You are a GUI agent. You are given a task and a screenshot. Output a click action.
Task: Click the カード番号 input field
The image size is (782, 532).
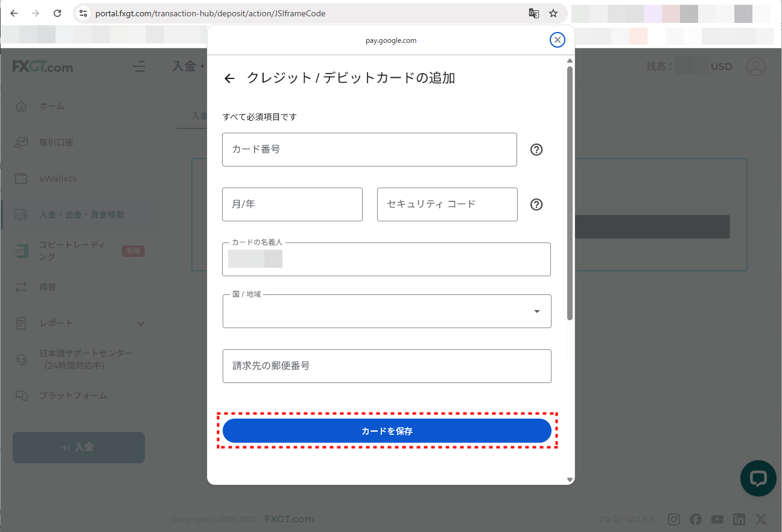pyautogui.click(x=369, y=150)
